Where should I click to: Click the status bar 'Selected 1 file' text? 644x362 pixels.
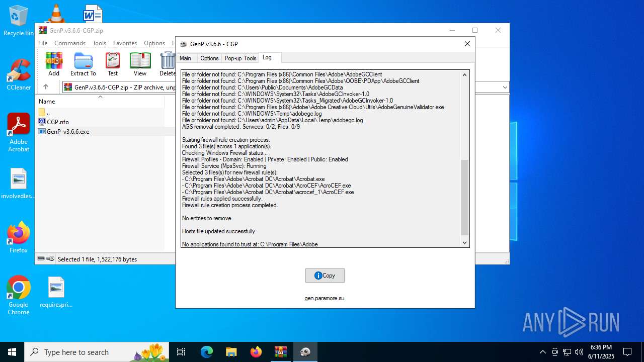(x=97, y=259)
